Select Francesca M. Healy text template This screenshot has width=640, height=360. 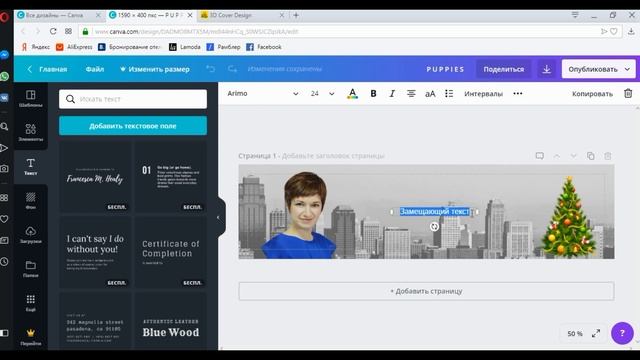point(95,176)
